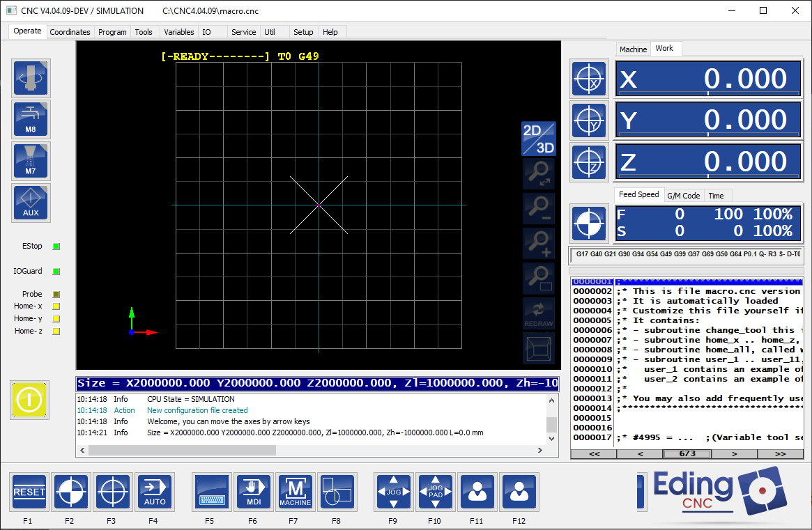The width and height of the screenshot is (812, 530).
Task: Click the zoom in magnifier icon
Action: pyautogui.click(x=539, y=243)
